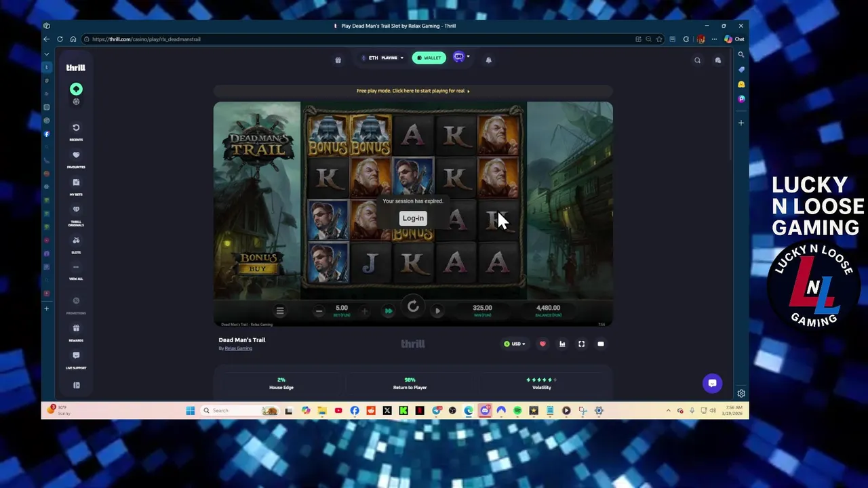
Task: Click the green WALLET button
Action: point(429,58)
